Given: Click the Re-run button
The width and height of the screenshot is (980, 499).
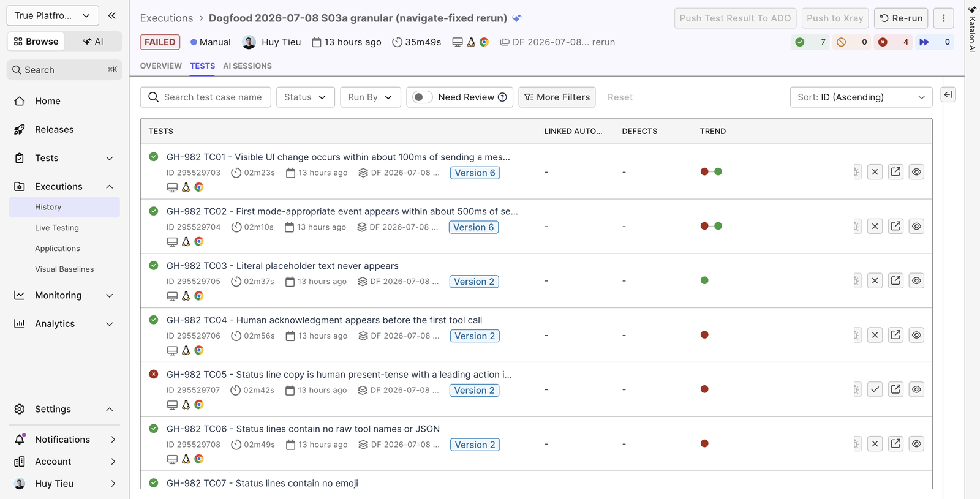Looking at the screenshot, I should [901, 18].
